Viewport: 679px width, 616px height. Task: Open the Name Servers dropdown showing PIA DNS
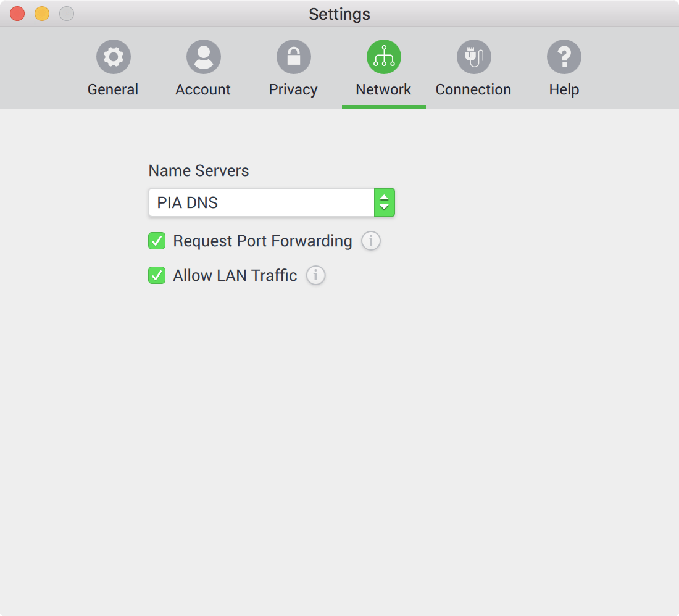point(261,202)
